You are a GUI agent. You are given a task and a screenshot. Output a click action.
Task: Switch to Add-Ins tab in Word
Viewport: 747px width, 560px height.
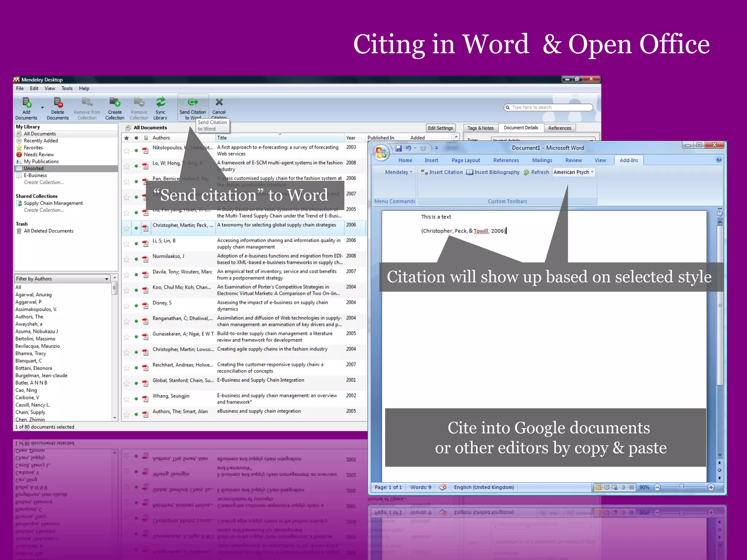[629, 160]
